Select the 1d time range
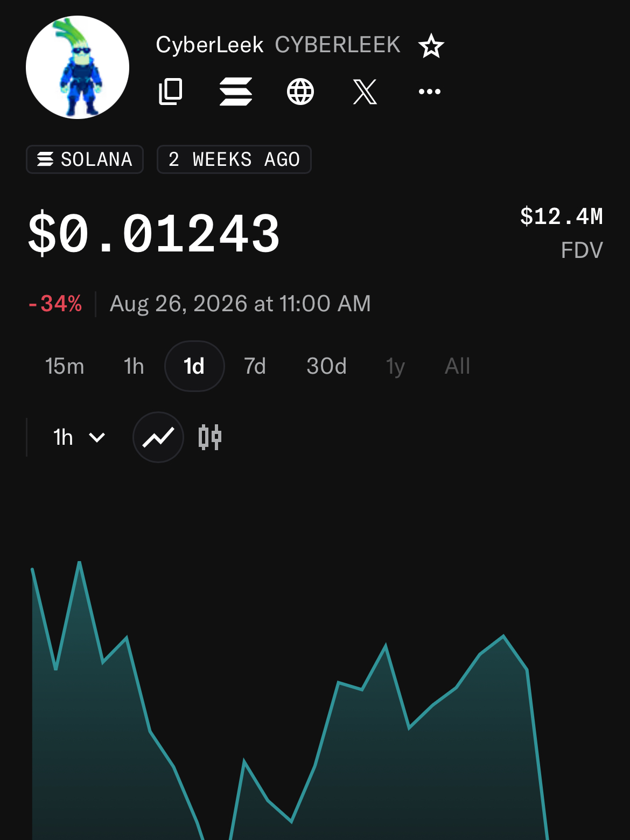This screenshot has width=630, height=840. pos(194,366)
